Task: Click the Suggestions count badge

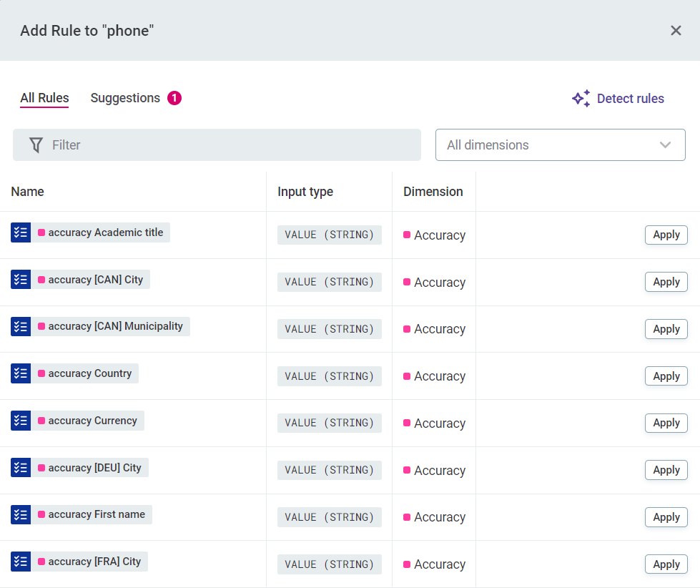Action: tap(174, 98)
